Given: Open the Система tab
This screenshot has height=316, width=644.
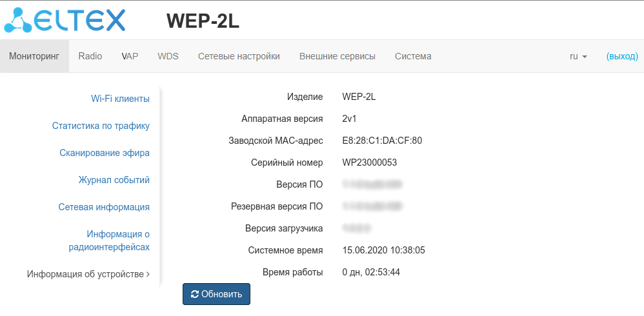Looking at the screenshot, I should 413,56.
